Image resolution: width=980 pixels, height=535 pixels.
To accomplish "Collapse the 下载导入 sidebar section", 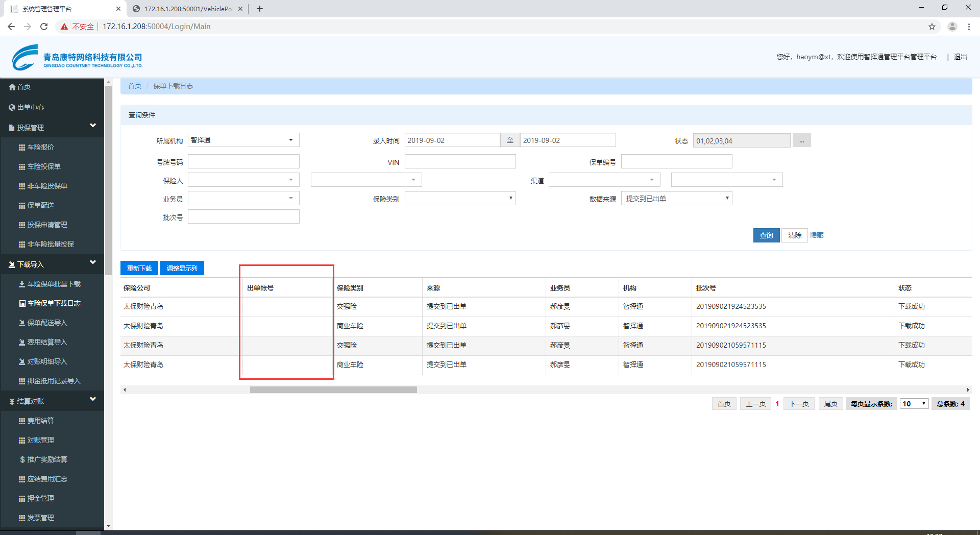I will click(93, 262).
